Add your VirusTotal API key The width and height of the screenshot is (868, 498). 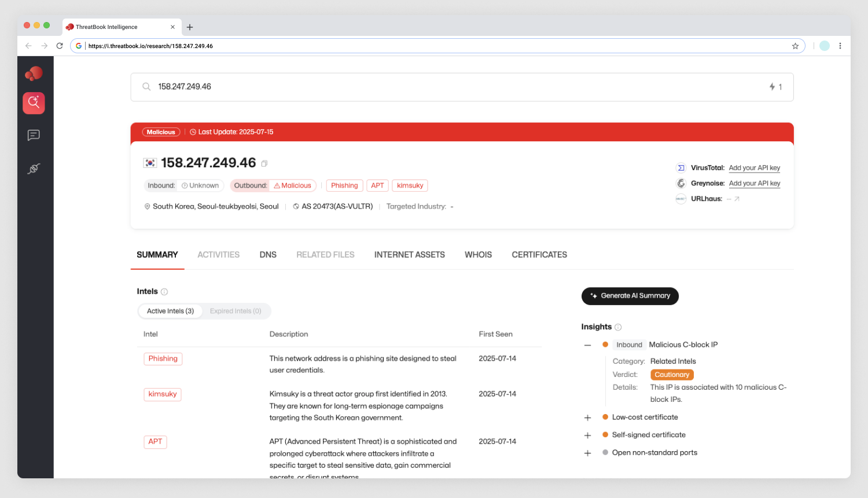click(754, 167)
